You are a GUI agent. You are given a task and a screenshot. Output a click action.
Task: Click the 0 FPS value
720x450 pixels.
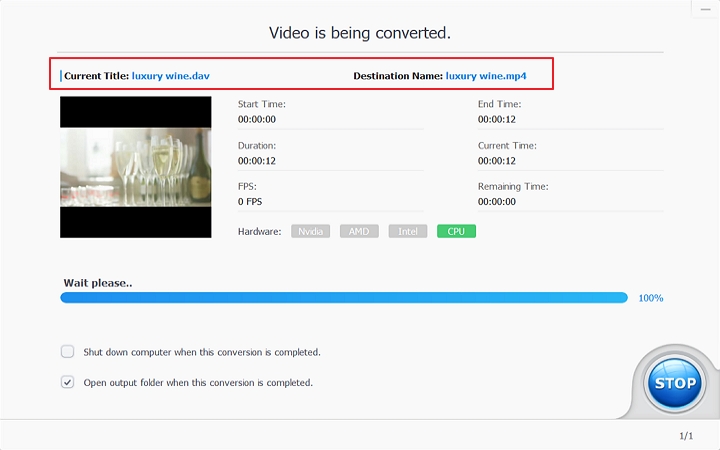coord(250,202)
